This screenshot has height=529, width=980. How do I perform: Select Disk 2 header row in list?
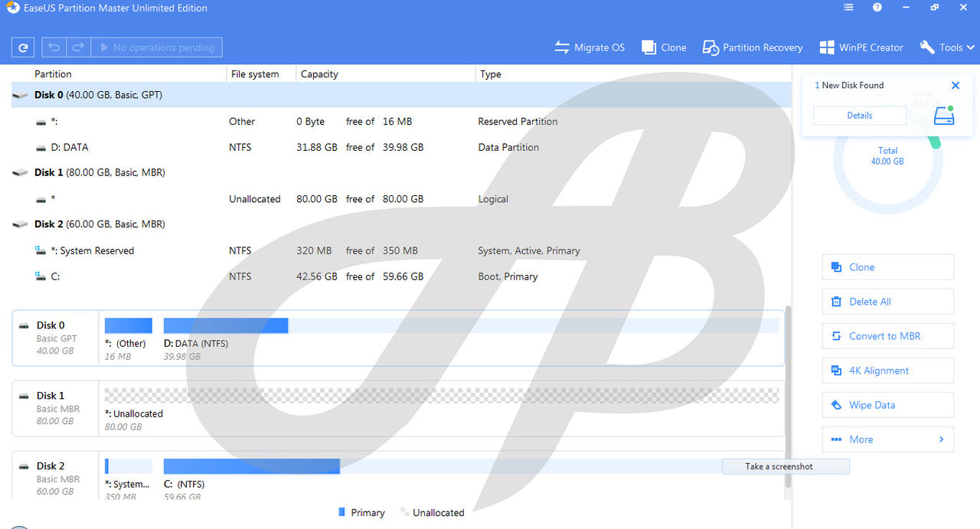point(401,224)
